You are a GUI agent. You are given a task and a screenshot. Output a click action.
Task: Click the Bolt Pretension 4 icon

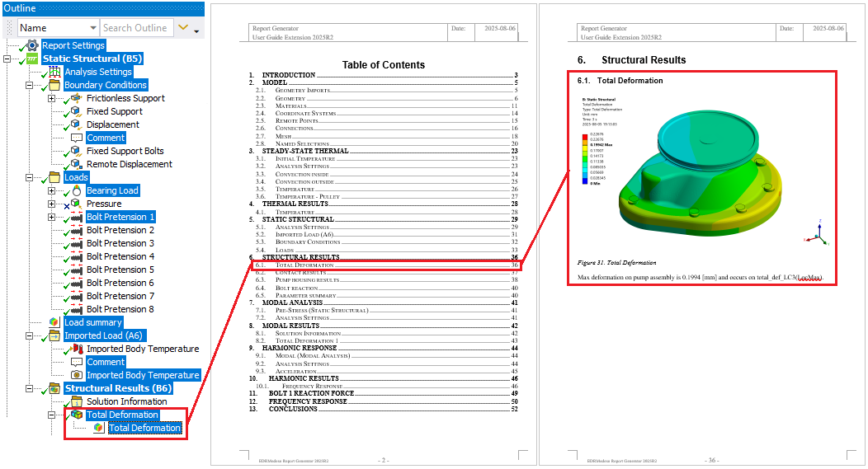pyautogui.click(x=77, y=256)
